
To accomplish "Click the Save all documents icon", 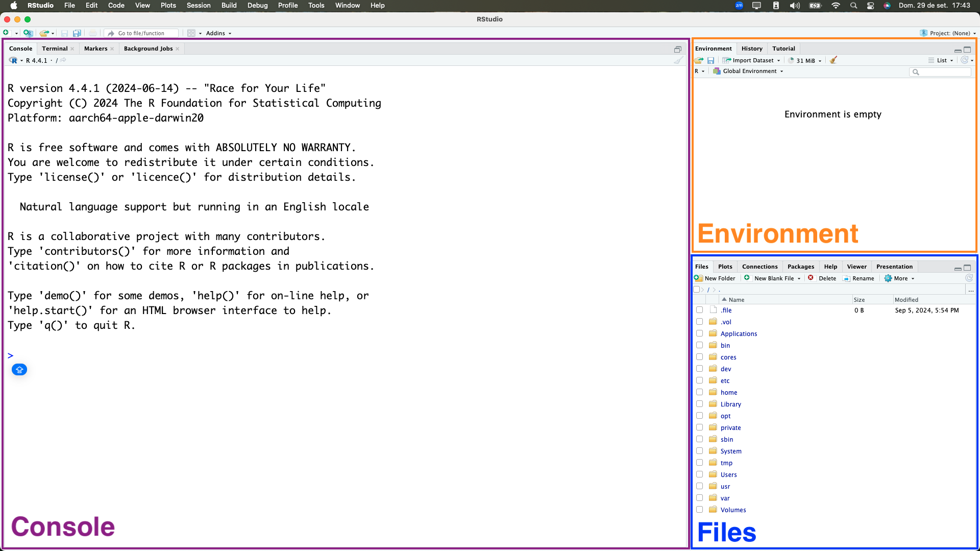I will 77,33.
